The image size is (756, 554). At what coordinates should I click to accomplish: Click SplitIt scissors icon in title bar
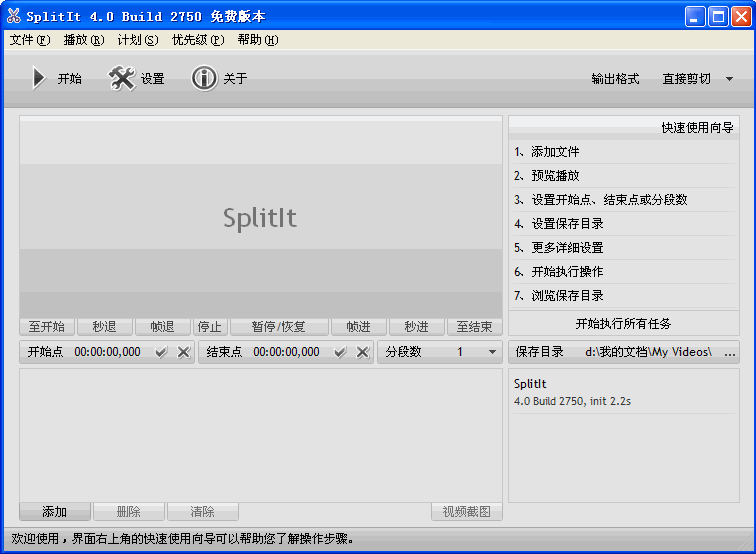(x=14, y=16)
